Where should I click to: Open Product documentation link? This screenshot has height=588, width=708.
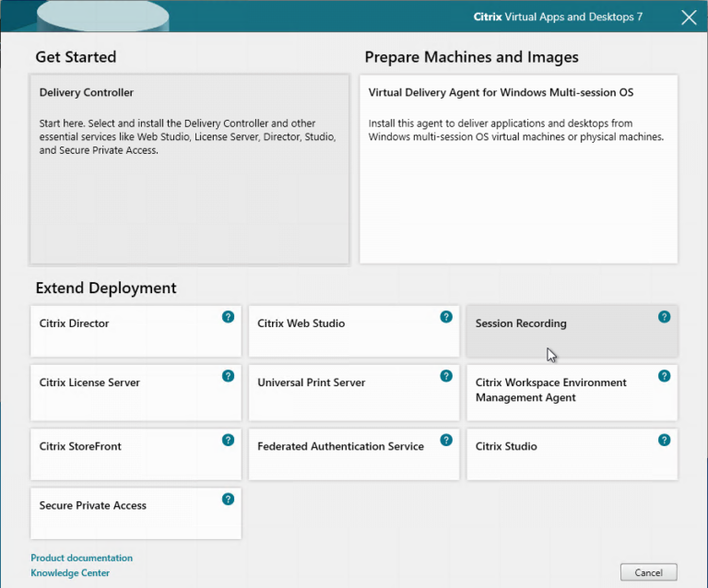point(82,558)
